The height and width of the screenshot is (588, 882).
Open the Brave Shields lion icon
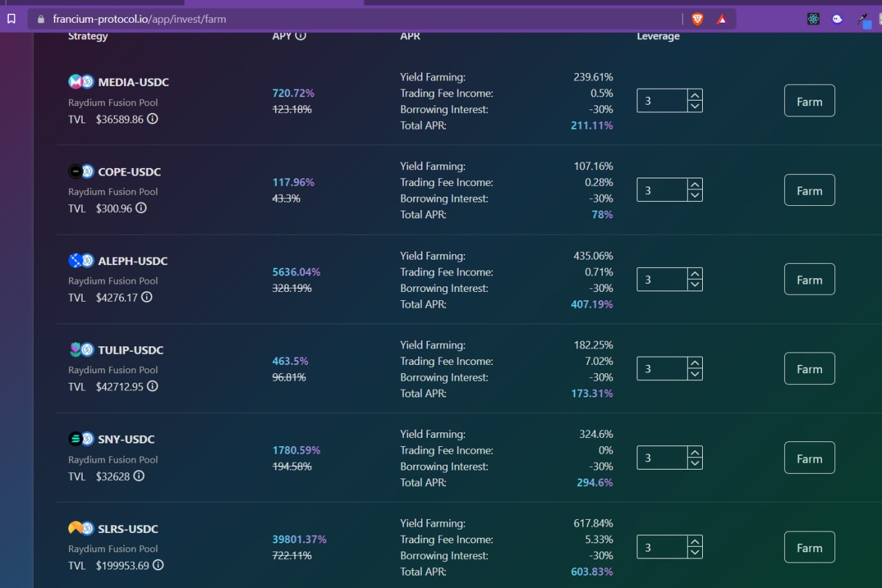point(697,19)
